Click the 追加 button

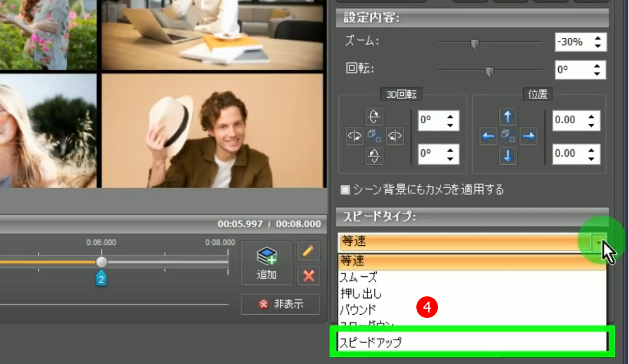267,263
